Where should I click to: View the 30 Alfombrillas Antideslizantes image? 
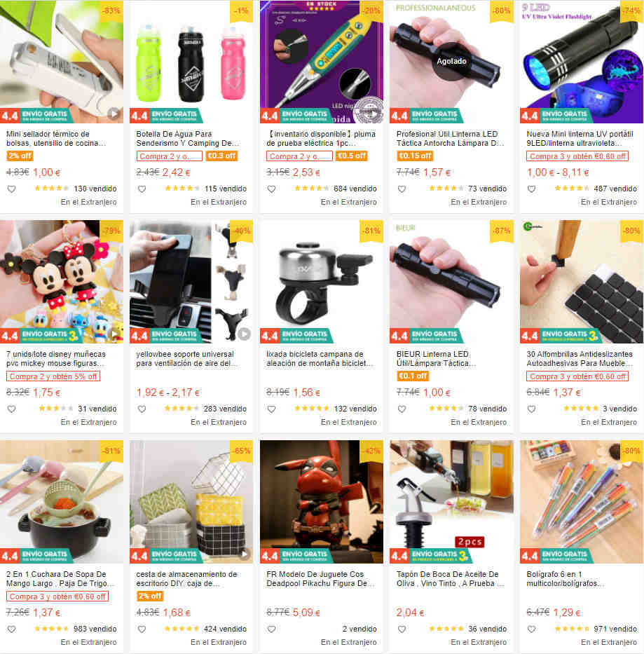582,282
